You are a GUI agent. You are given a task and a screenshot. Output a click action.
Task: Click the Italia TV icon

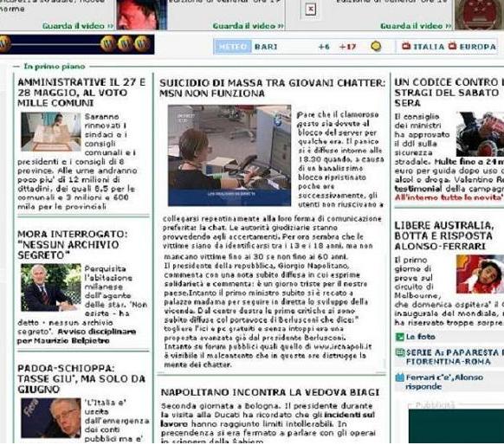[x=406, y=46]
